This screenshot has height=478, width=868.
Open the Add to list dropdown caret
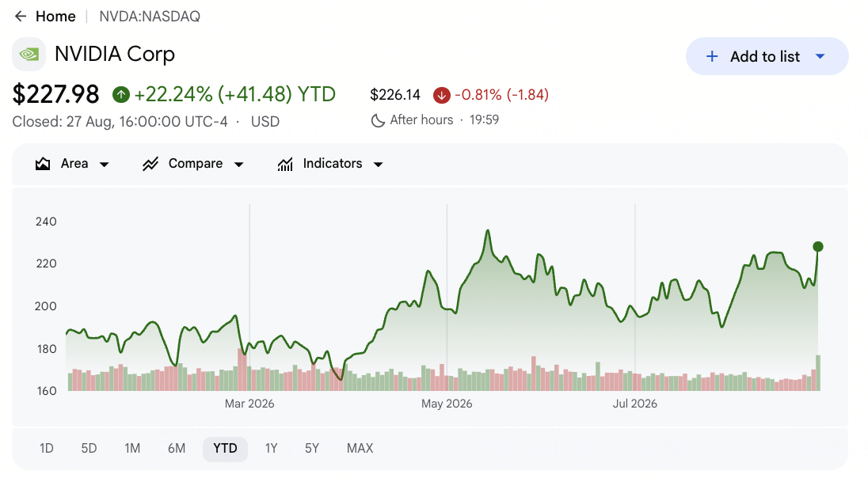820,56
